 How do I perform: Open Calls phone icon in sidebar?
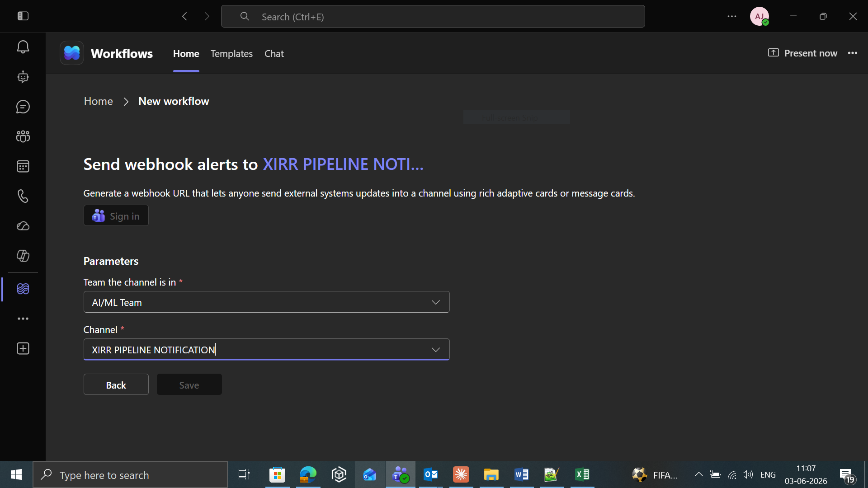23,196
